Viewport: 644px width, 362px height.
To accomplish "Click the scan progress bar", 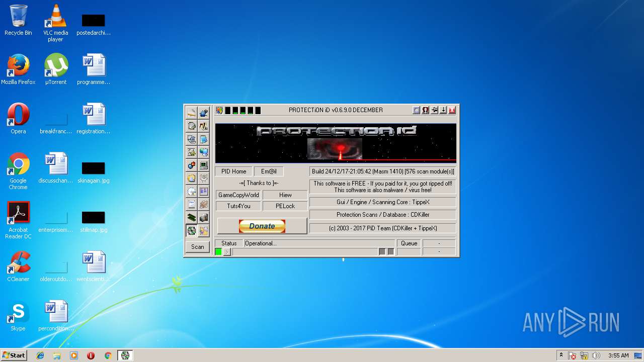I will [x=305, y=251].
